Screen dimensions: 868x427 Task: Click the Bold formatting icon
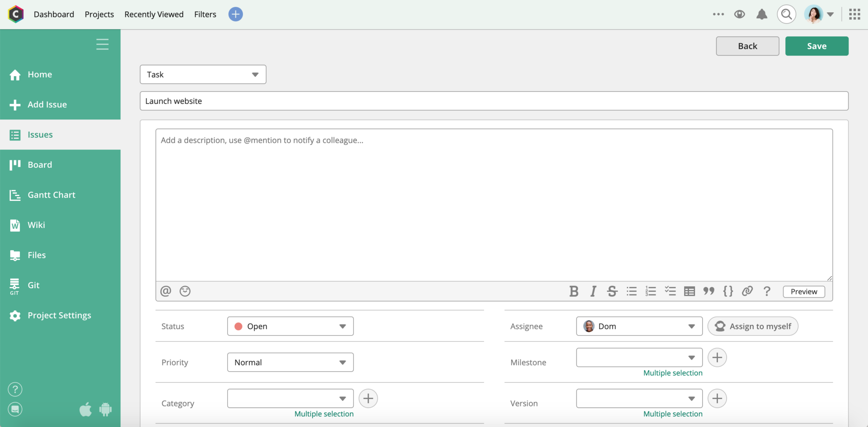click(574, 291)
